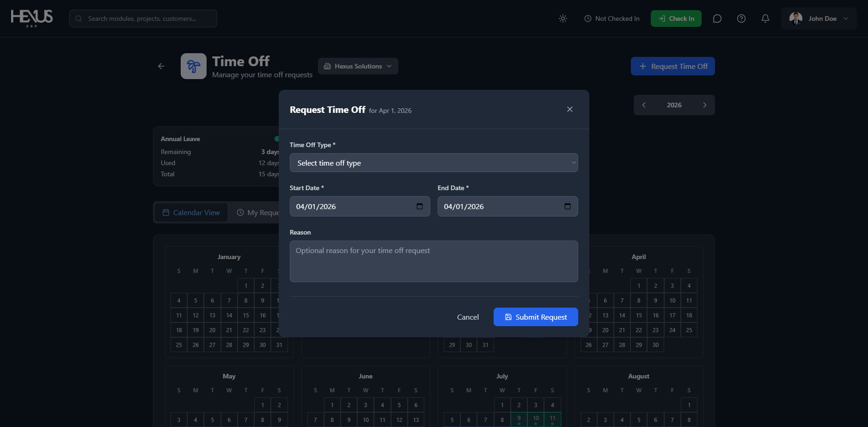
Task: Focus the End Date field
Action: 508,206
